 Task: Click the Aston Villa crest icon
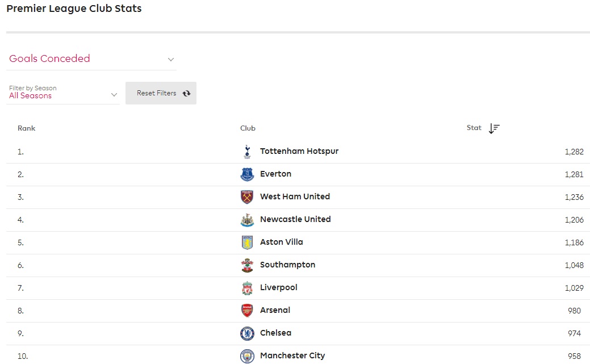[x=246, y=242]
